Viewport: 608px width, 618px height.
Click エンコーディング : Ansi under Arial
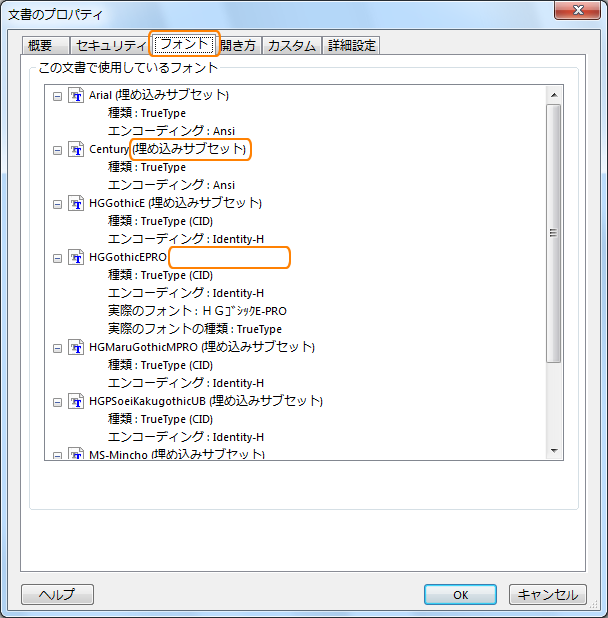point(171,131)
